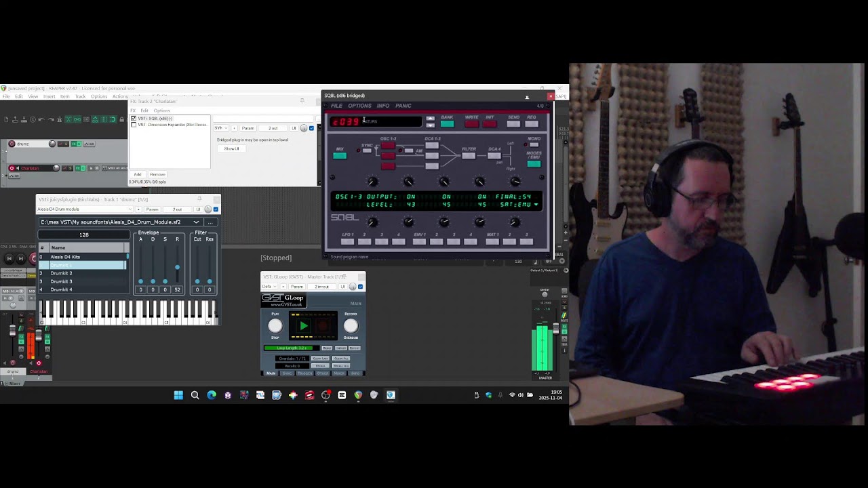This screenshot has height=488, width=868.
Task: Click the Play/Stop round button in GLoop
Action: click(x=275, y=325)
